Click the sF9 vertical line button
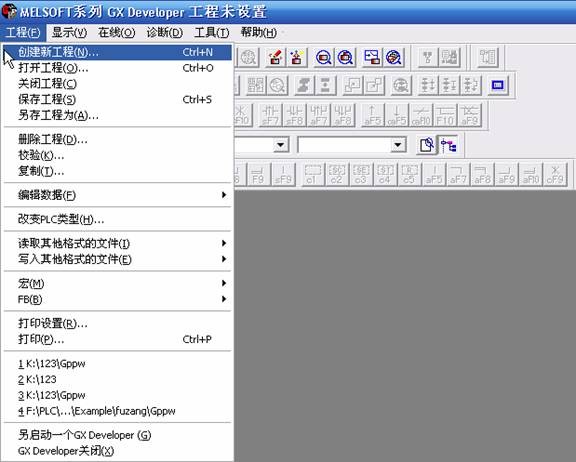The width and height of the screenshot is (576, 462). tap(283, 174)
